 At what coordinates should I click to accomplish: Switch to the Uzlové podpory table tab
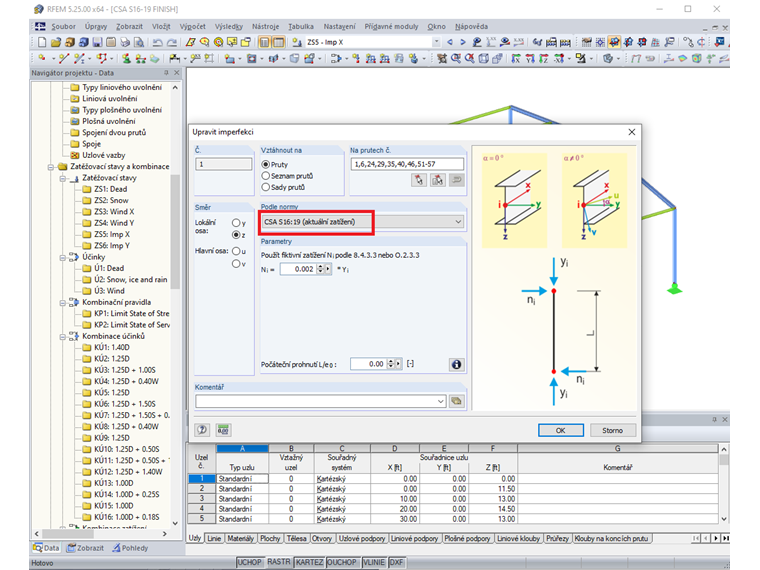click(362, 538)
